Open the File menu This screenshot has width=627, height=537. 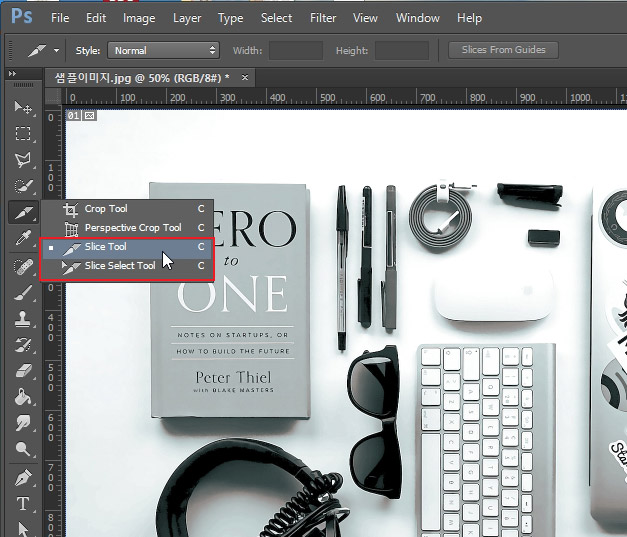(x=60, y=18)
